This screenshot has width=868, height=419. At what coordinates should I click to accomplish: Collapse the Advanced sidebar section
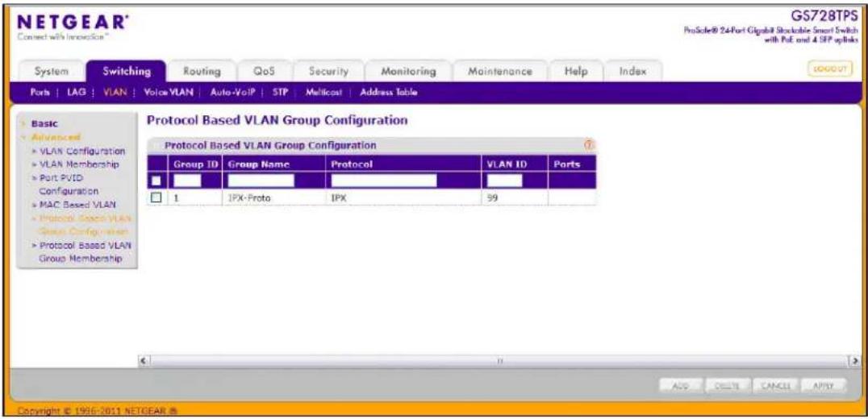[54, 136]
